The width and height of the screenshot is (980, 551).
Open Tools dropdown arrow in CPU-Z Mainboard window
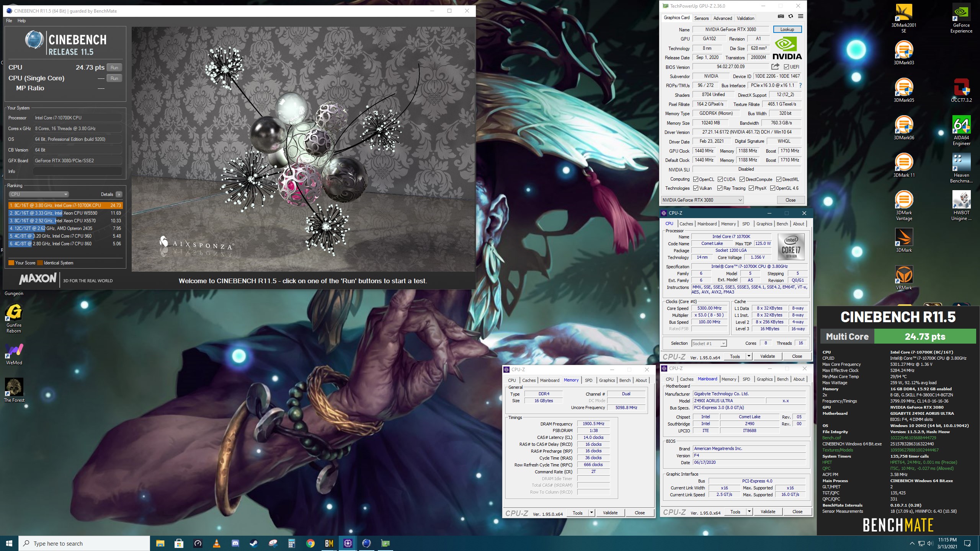[749, 512]
